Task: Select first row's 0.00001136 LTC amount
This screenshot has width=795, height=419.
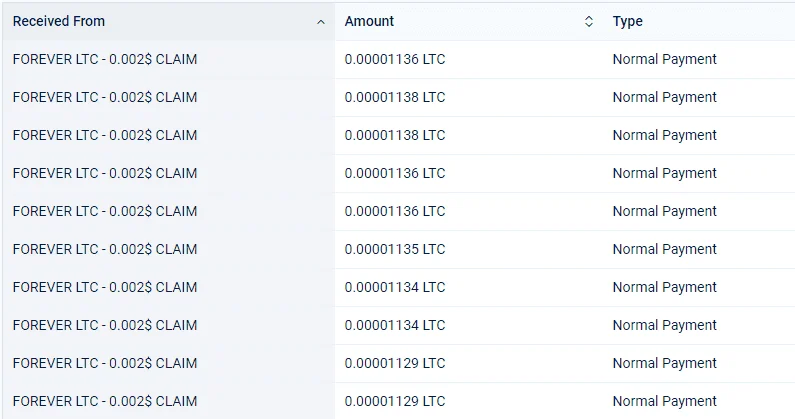Action: pos(394,59)
